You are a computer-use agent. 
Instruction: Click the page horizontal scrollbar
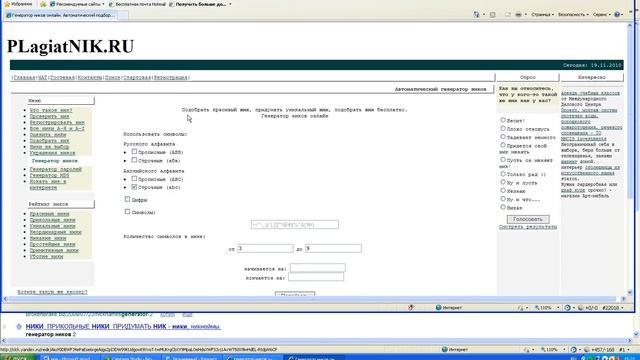pos(313,299)
